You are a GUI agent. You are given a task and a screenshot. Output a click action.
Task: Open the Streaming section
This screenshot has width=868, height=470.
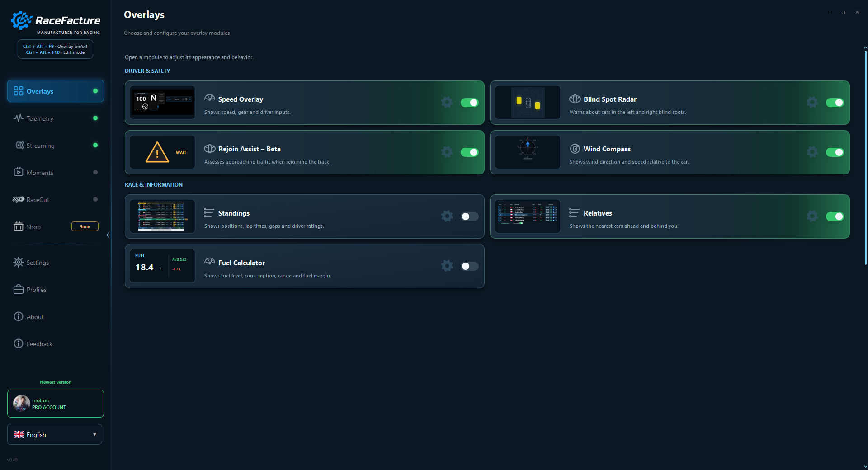click(x=56, y=145)
